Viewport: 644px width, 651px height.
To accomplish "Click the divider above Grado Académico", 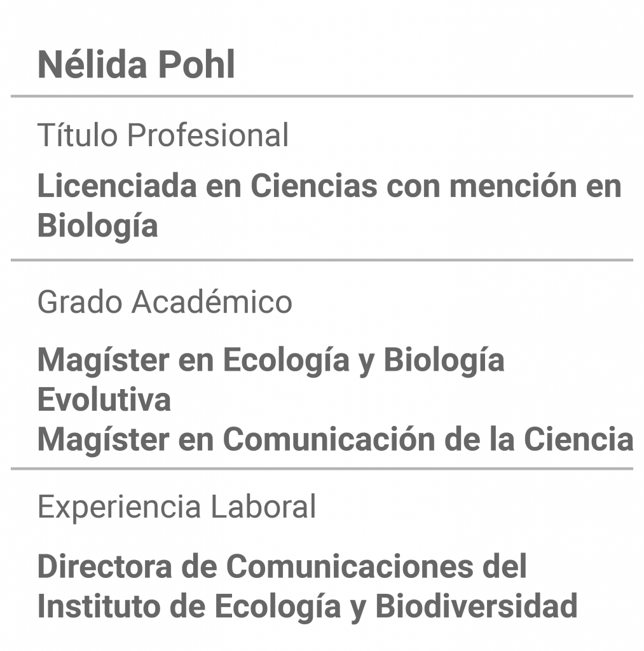I will [322, 260].
